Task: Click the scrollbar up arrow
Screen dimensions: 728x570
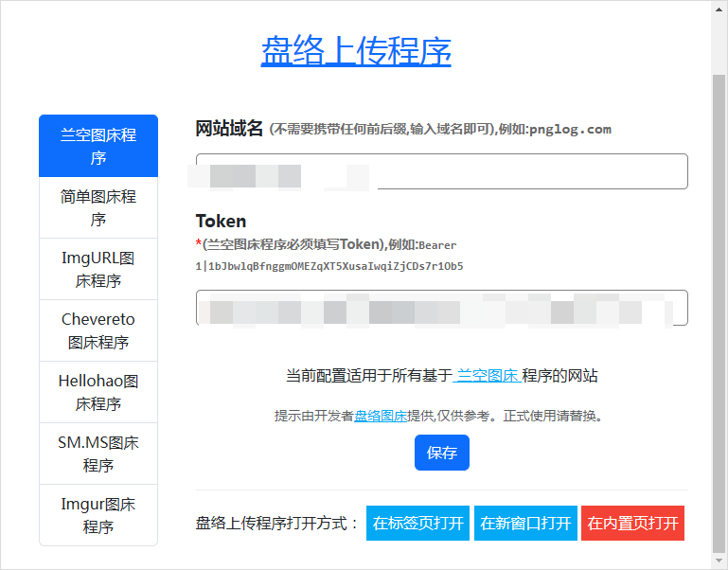Action: (x=719, y=9)
